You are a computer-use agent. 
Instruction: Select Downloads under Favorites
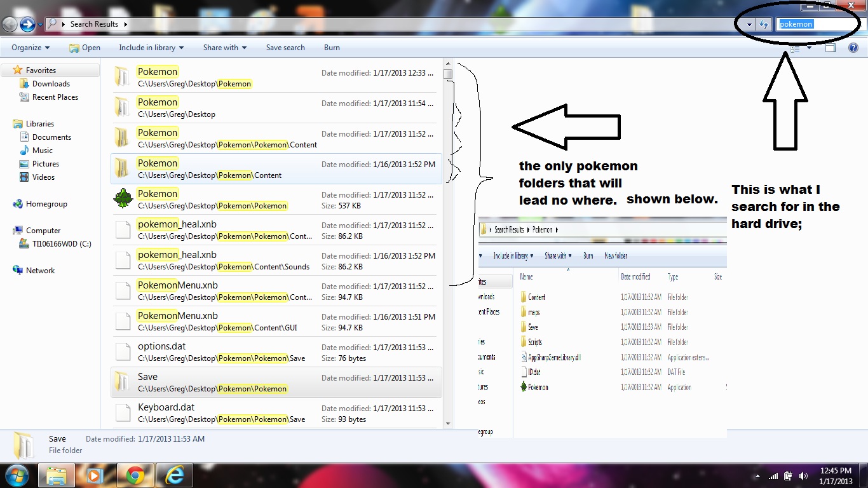[x=51, y=84]
